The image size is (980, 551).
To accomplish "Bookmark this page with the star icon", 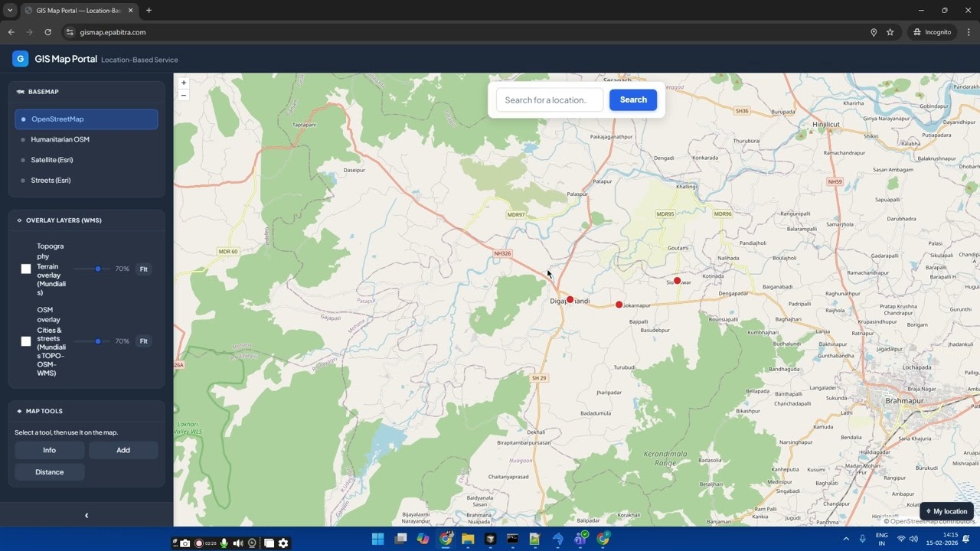I will coord(890,32).
